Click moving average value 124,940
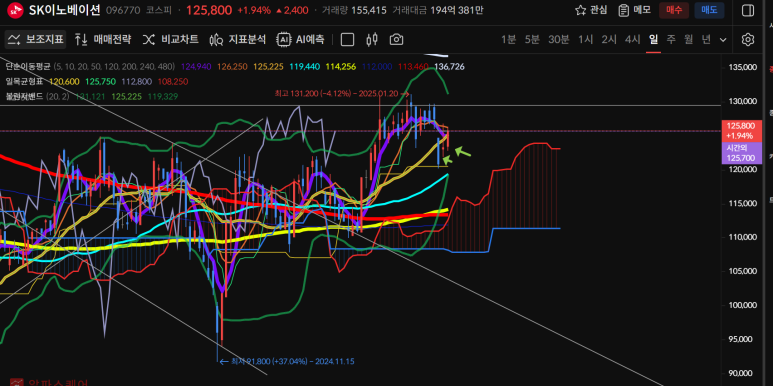Image resolution: width=773 pixels, height=386 pixels. pos(196,67)
